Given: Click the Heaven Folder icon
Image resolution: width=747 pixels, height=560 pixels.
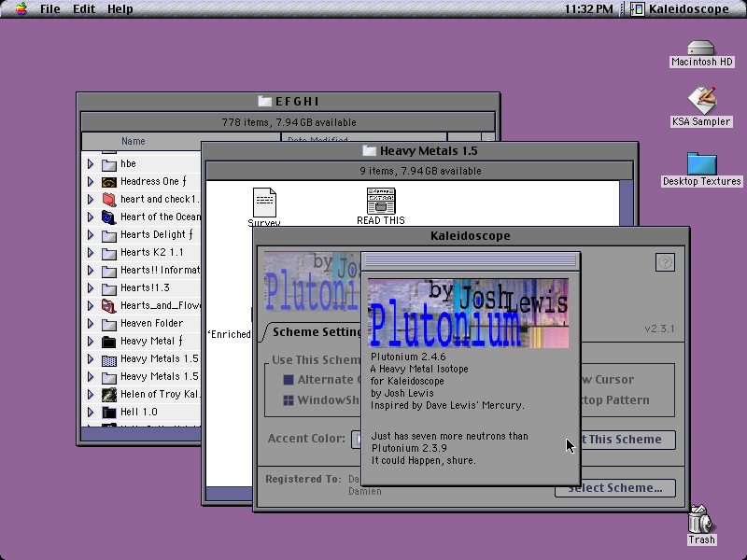Looking at the screenshot, I should (109, 324).
